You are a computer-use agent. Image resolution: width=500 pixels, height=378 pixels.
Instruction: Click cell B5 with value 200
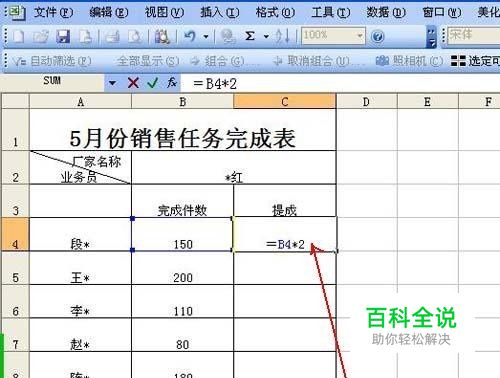182,268
